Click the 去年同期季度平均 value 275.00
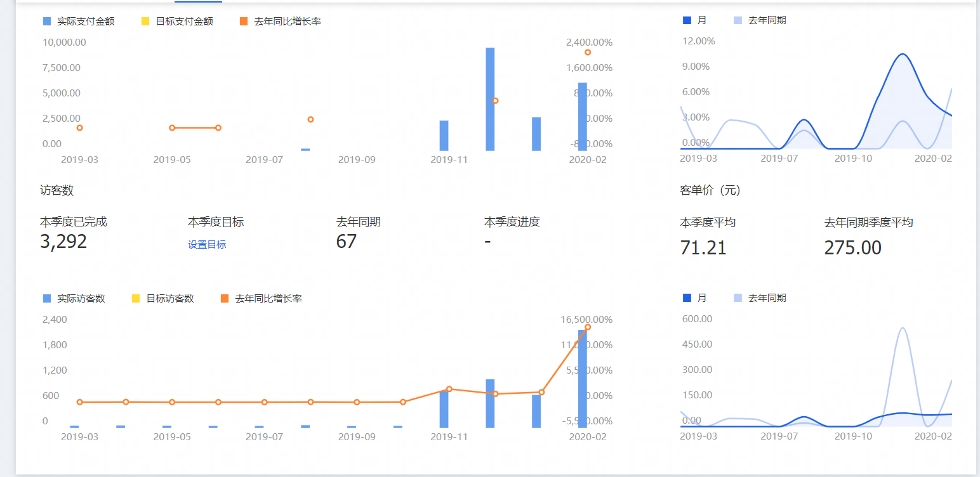The width and height of the screenshot is (980, 477). point(853,247)
